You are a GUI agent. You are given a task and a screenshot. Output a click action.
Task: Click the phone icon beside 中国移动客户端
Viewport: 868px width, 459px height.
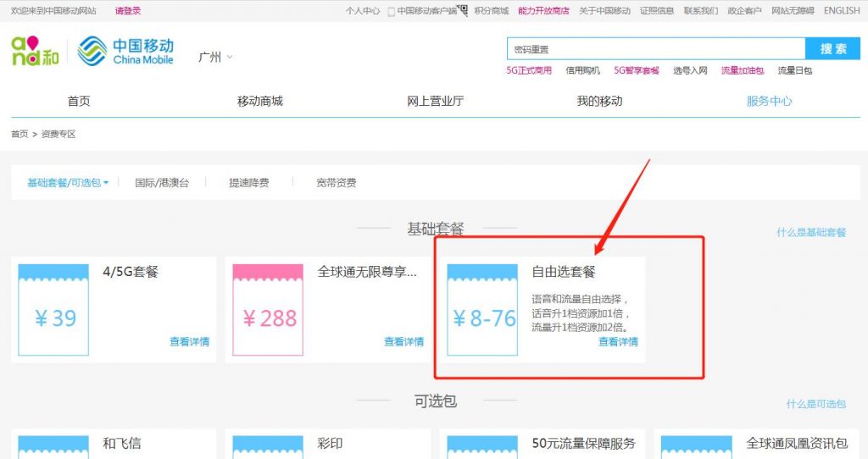pos(391,11)
